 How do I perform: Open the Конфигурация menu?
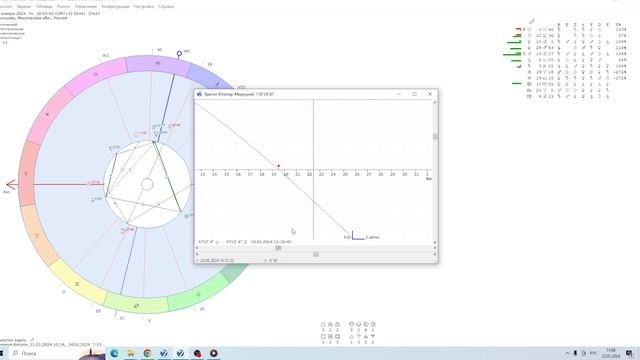click(115, 7)
